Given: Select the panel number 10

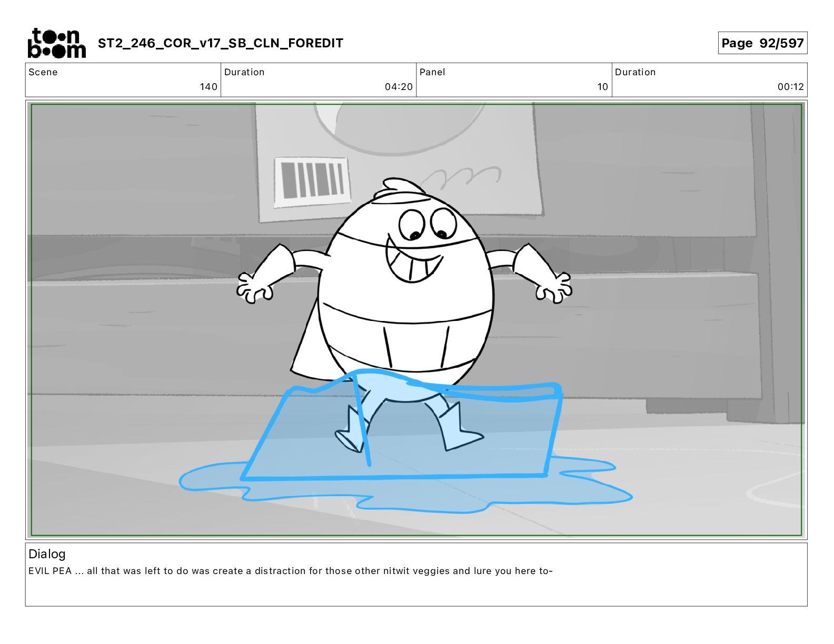Looking at the screenshot, I should [603, 87].
